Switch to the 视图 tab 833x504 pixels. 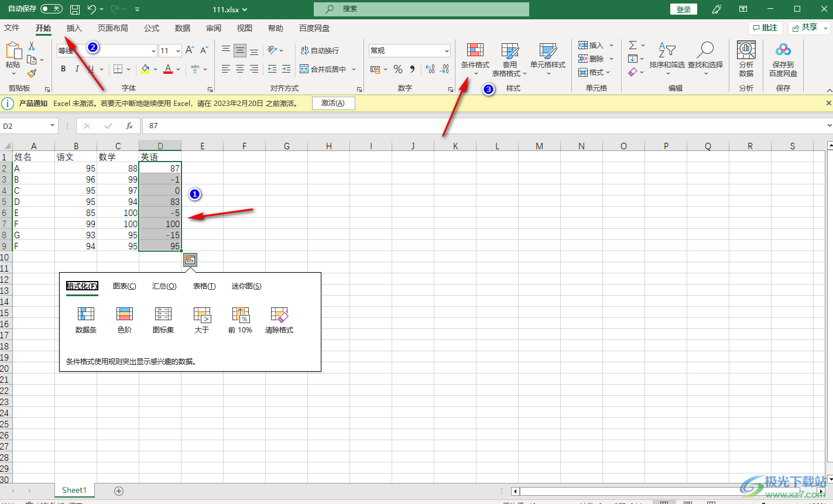click(245, 28)
